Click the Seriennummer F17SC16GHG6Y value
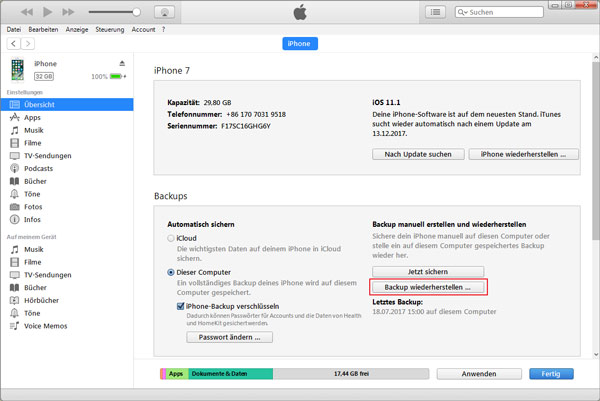The image size is (600, 401). pos(246,126)
